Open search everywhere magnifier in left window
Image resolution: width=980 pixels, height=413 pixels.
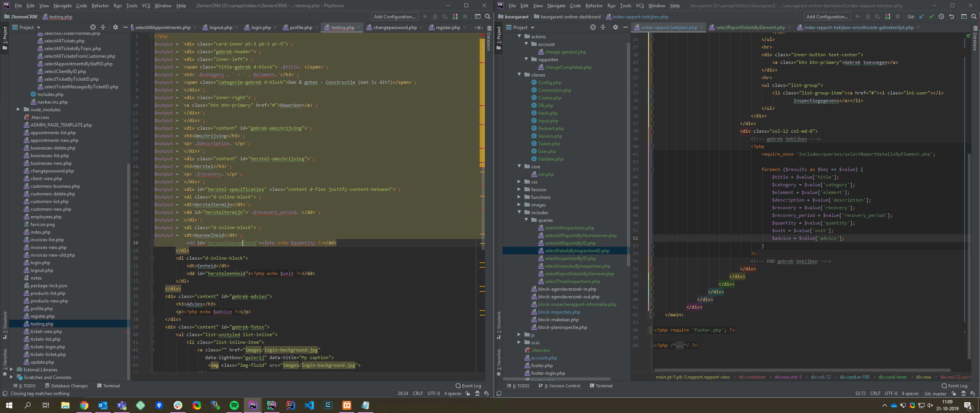pyautogui.click(x=487, y=16)
